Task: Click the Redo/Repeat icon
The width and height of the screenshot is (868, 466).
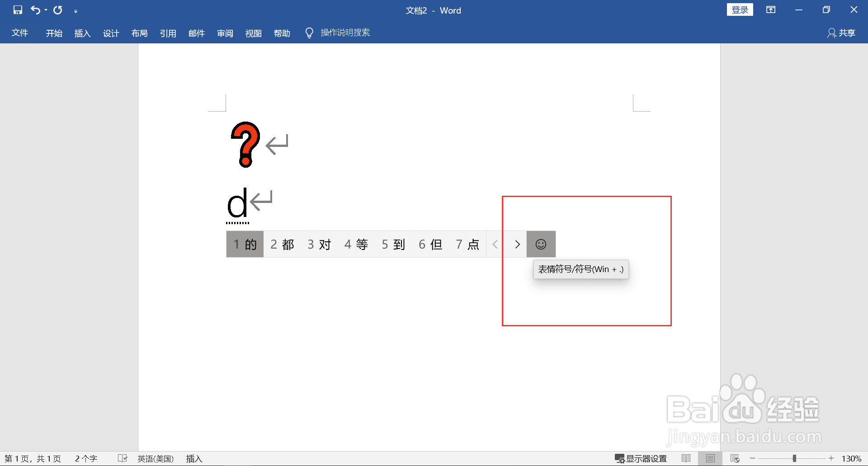Action: (x=58, y=10)
